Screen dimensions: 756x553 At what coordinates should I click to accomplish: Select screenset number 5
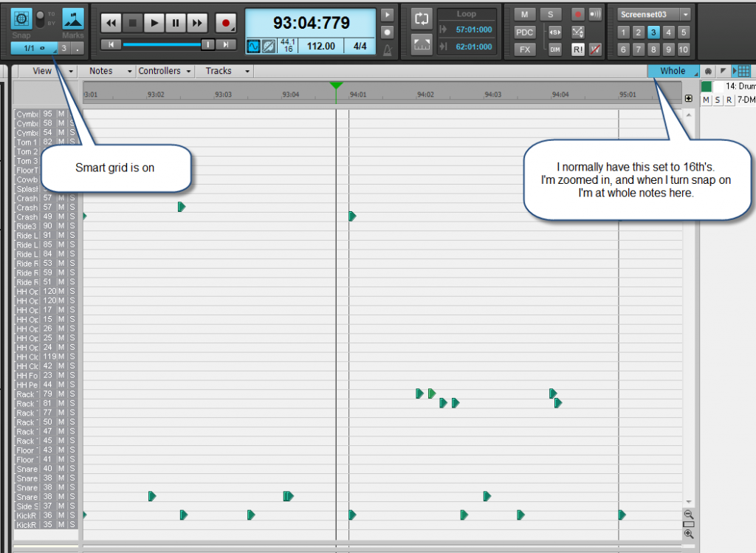coord(683,32)
